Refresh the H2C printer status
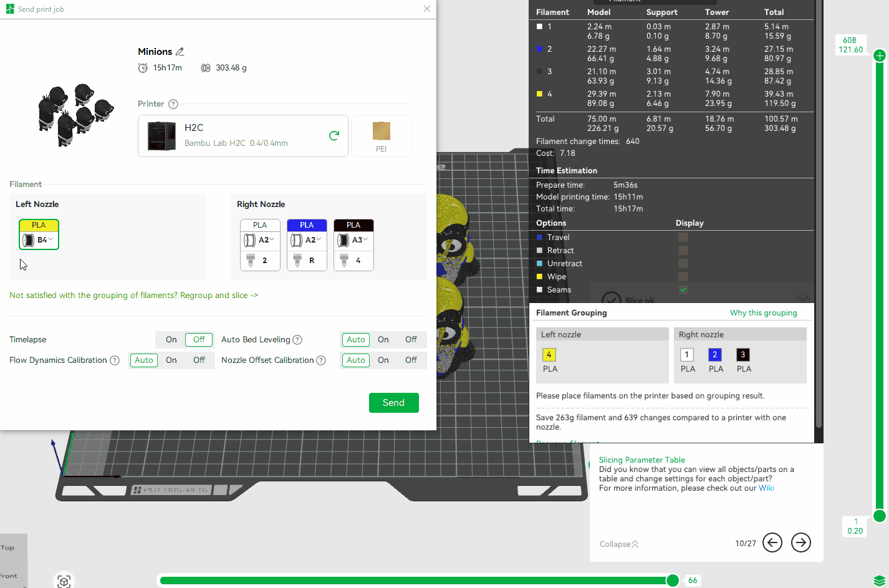889x588 pixels. click(x=334, y=135)
